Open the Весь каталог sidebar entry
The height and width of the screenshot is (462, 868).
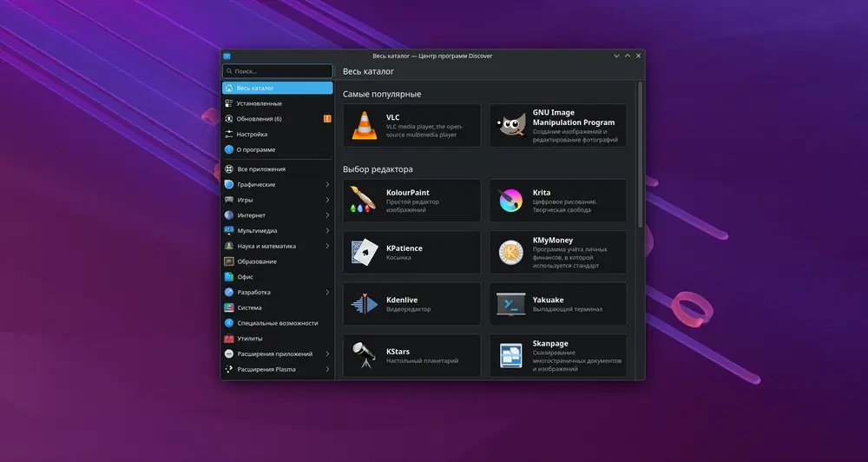(x=278, y=88)
